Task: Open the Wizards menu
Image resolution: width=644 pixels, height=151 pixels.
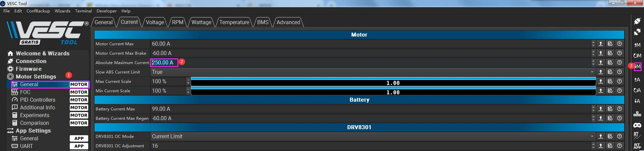Action: (62, 11)
